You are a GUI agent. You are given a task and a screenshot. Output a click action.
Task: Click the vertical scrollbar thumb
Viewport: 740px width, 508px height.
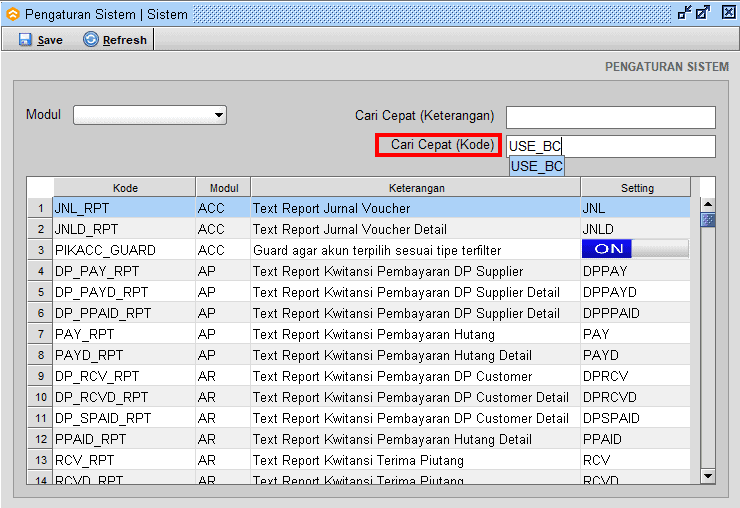coord(707,220)
